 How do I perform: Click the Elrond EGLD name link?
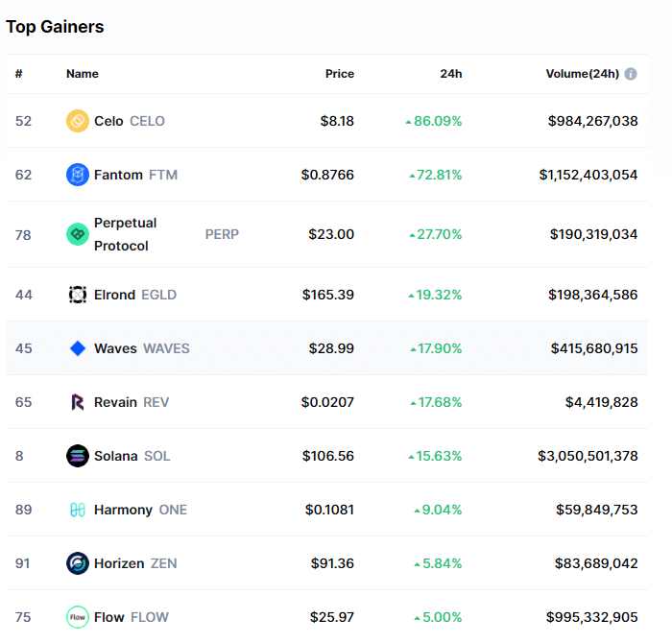coord(134,295)
